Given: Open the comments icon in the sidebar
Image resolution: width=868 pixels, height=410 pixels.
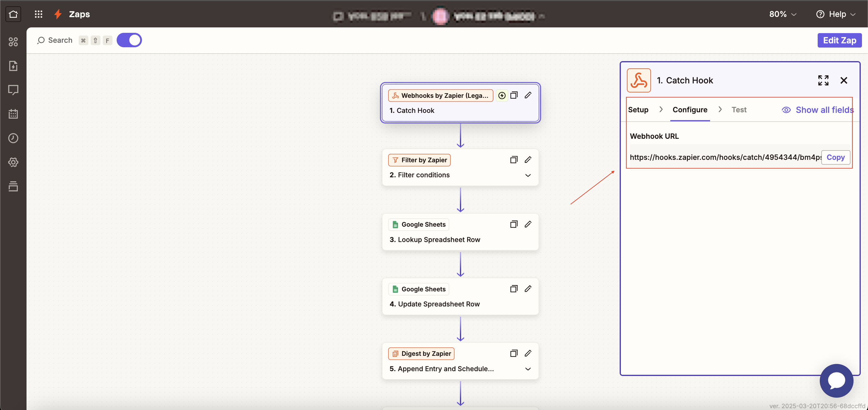Looking at the screenshot, I should tap(13, 90).
